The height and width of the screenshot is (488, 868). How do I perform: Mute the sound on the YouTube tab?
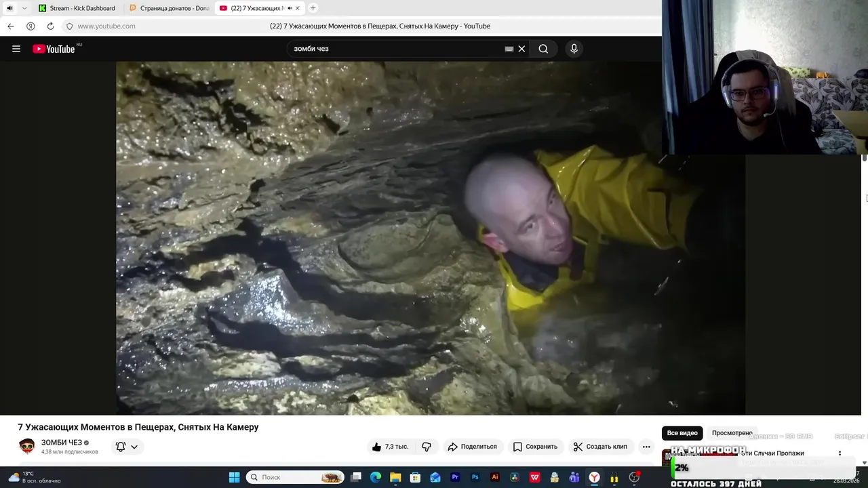point(290,8)
